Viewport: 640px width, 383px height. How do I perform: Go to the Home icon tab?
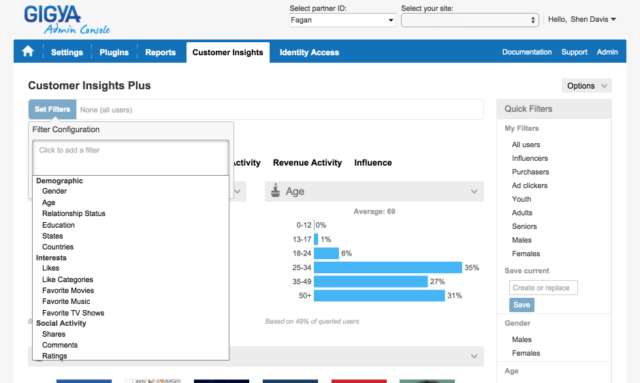[28, 51]
